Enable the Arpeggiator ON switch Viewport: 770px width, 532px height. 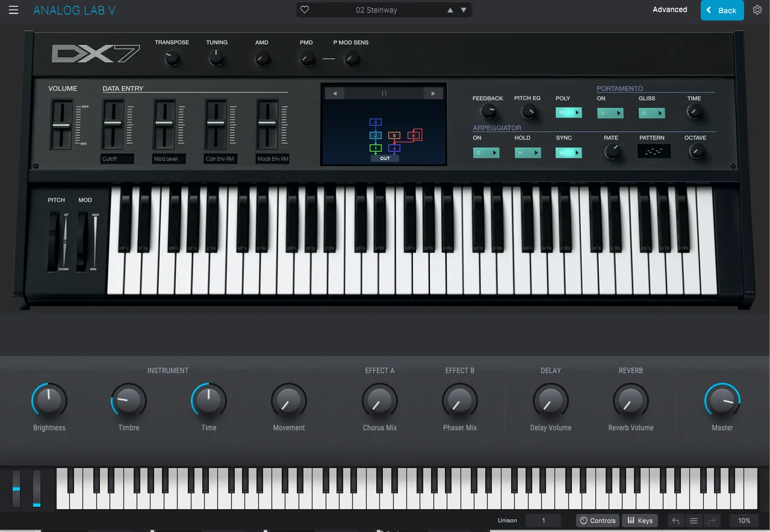click(486, 153)
